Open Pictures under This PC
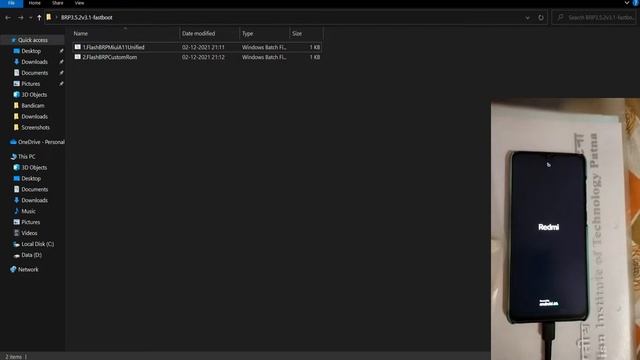This screenshot has height=360, width=640. [31, 222]
